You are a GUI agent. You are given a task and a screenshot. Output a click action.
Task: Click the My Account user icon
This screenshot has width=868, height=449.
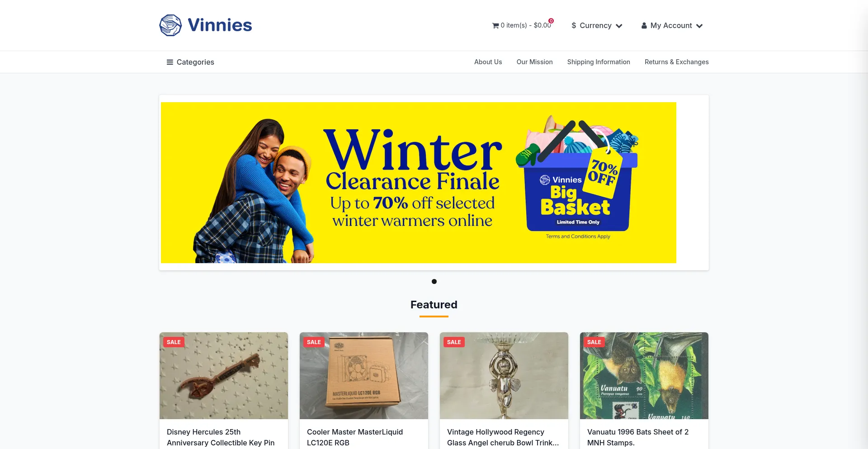coord(644,26)
